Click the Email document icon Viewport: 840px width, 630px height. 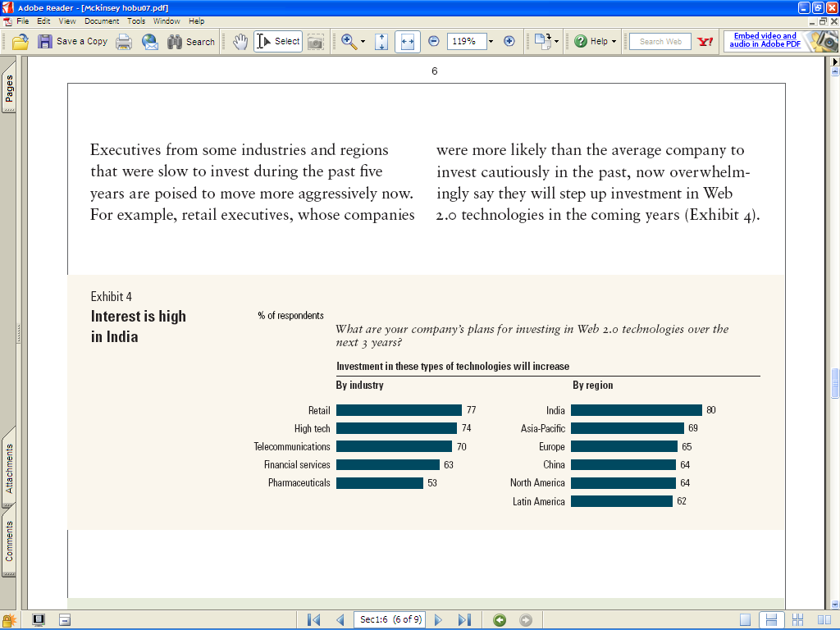pyautogui.click(x=150, y=41)
